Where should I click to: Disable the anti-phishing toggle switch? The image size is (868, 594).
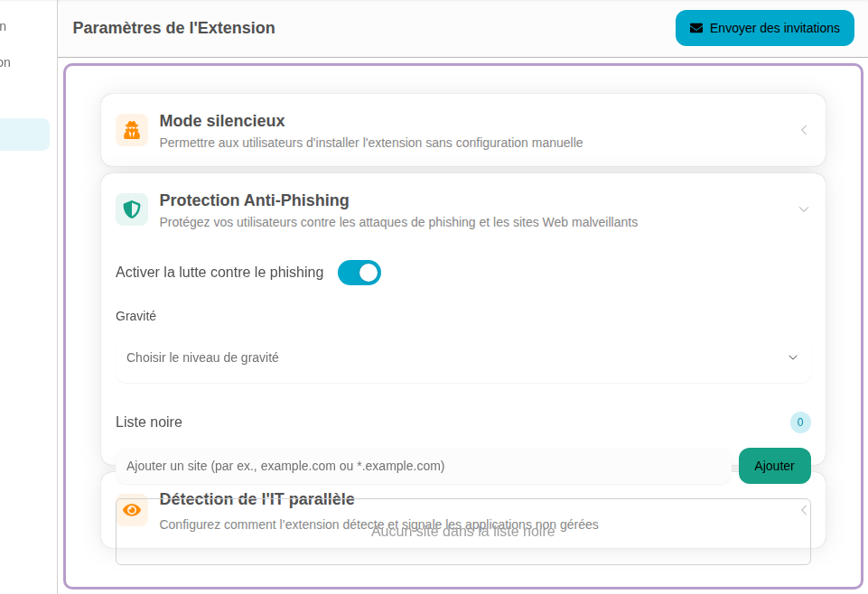[x=359, y=273]
